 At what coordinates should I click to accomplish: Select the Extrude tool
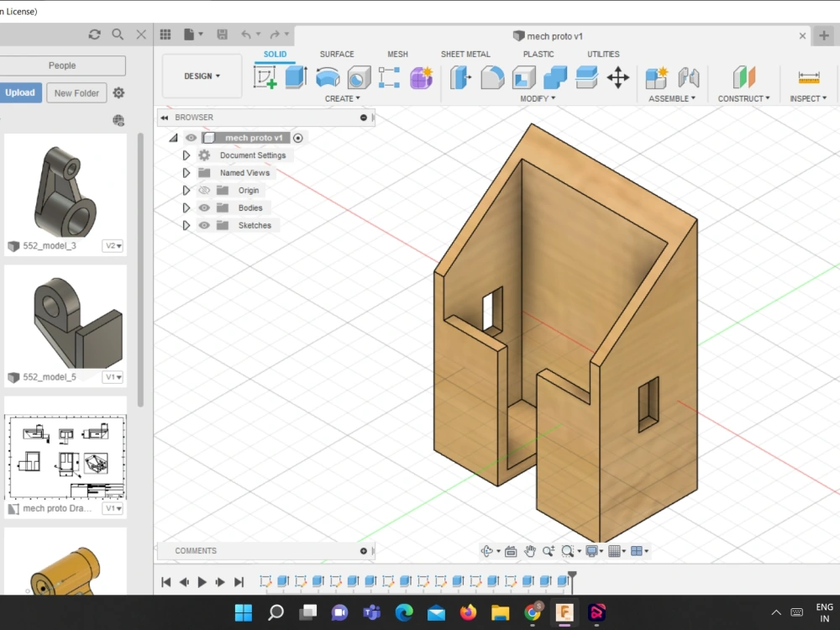coord(296,77)
